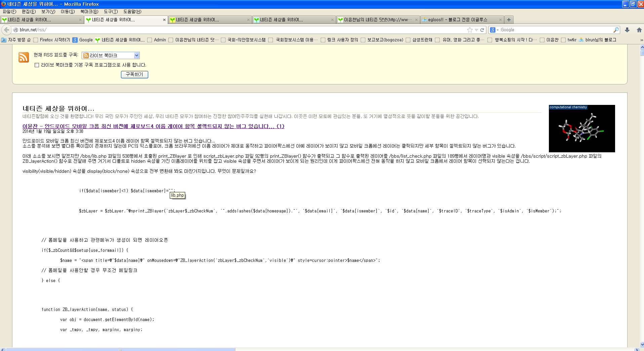Click the back navigation arrow
The width and height of the screenshot is (644, 351).
coord(6,30)
